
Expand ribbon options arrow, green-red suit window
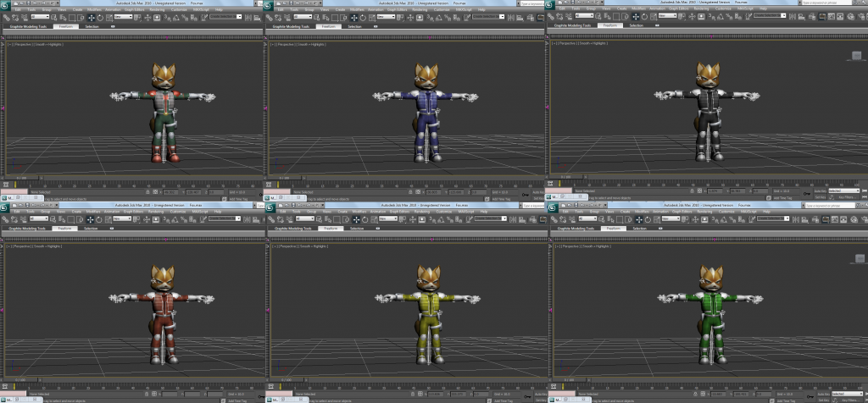[x=114, y=26]
